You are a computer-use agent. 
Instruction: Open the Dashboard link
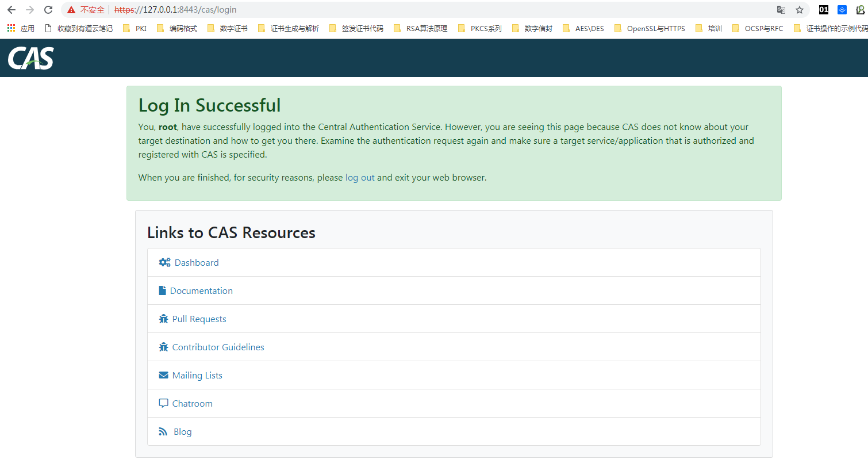(x=197, y=262)
